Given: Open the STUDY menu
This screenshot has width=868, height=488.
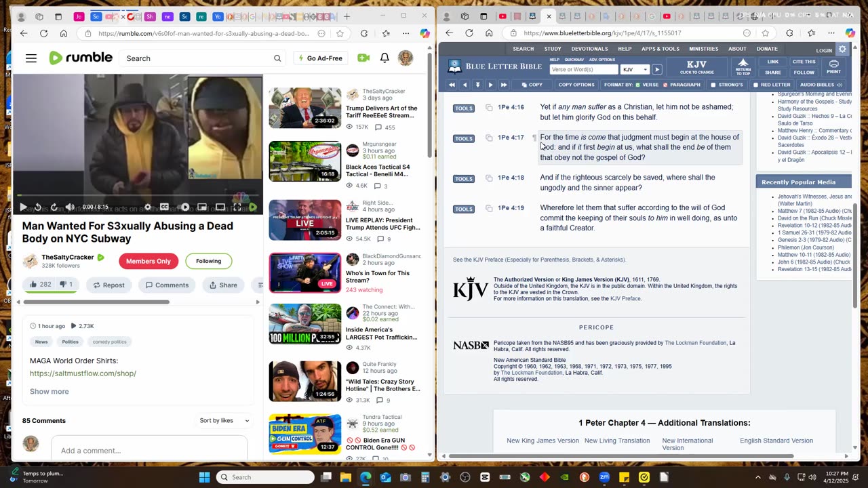Looking at the screenshot, I should click(x=553, y=49).
